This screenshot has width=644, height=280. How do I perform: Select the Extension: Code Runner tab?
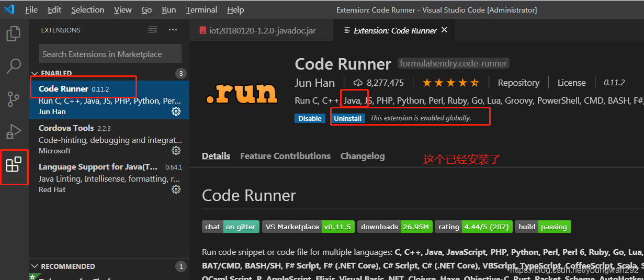[395, 30]
